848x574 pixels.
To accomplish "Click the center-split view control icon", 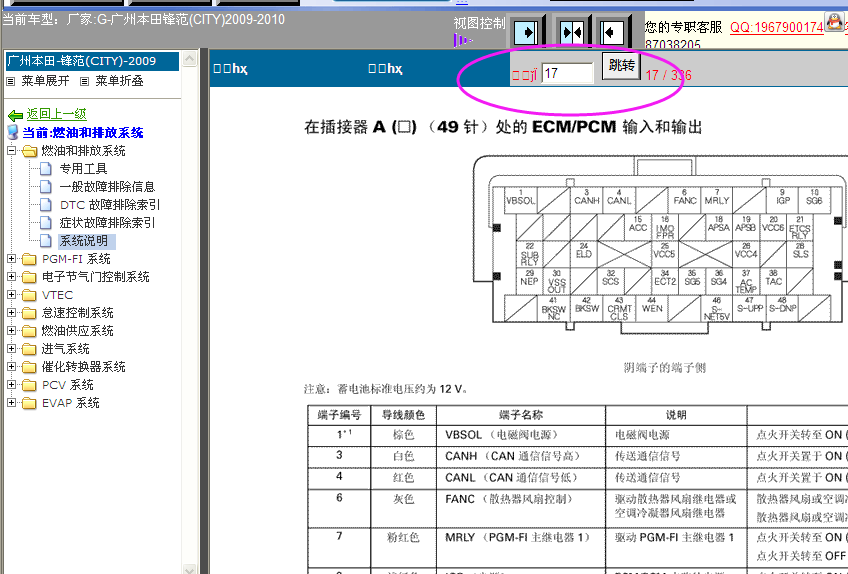I will point(571,32).
